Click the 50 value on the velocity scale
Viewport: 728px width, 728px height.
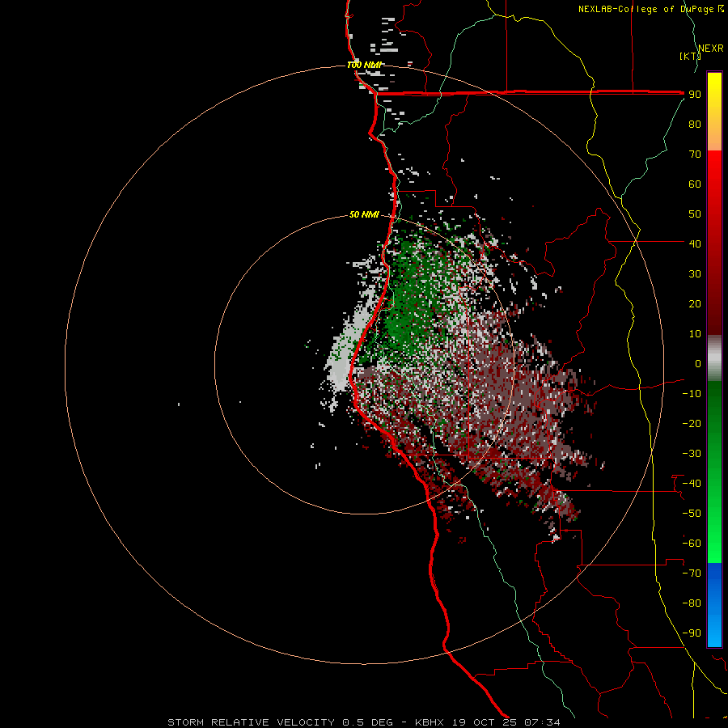pos(695,214)
